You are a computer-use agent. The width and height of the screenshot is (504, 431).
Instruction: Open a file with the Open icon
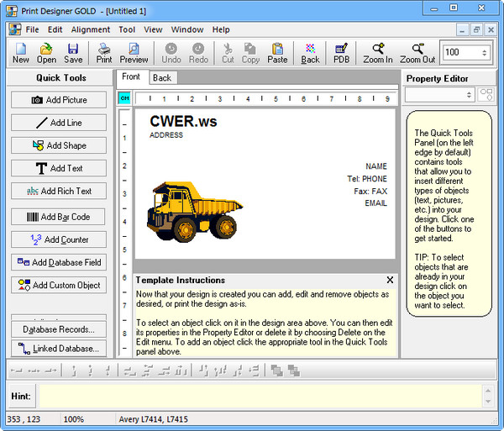point(46,52)
